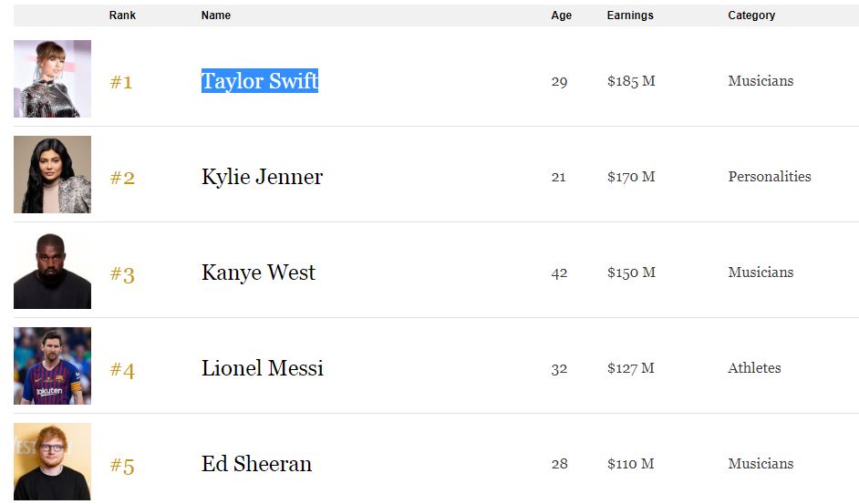Sort by the Rank column header

pos(122,15)
